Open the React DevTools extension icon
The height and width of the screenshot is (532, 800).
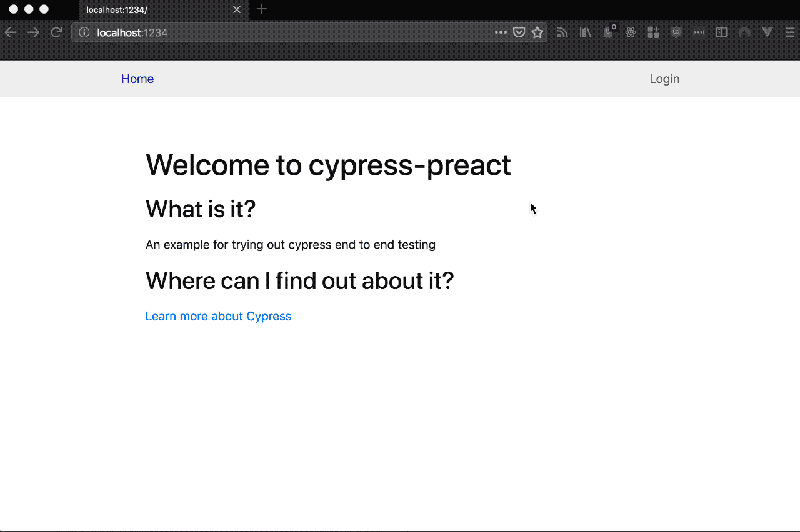click(x=631, y=32)
